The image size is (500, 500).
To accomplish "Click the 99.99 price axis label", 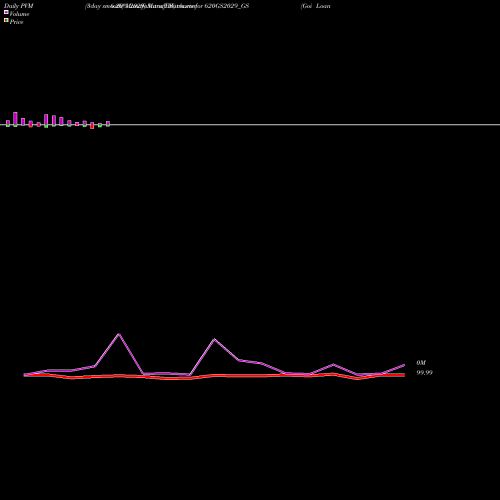I will point(424,373).
